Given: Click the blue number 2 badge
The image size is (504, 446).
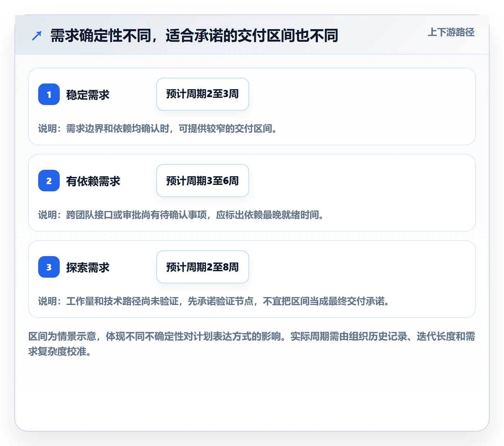Looking at the screenshot, I should tap(49, 181).
